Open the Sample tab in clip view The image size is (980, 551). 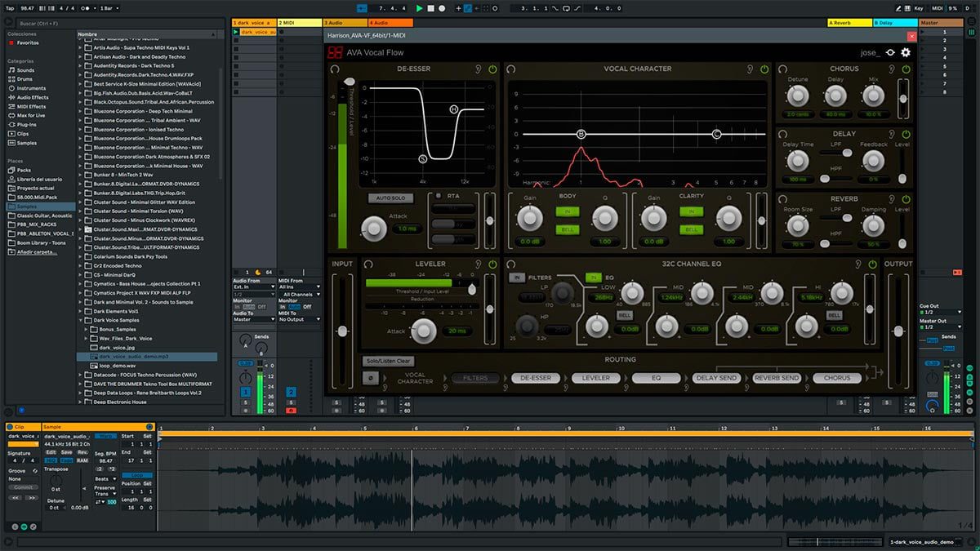97,427
